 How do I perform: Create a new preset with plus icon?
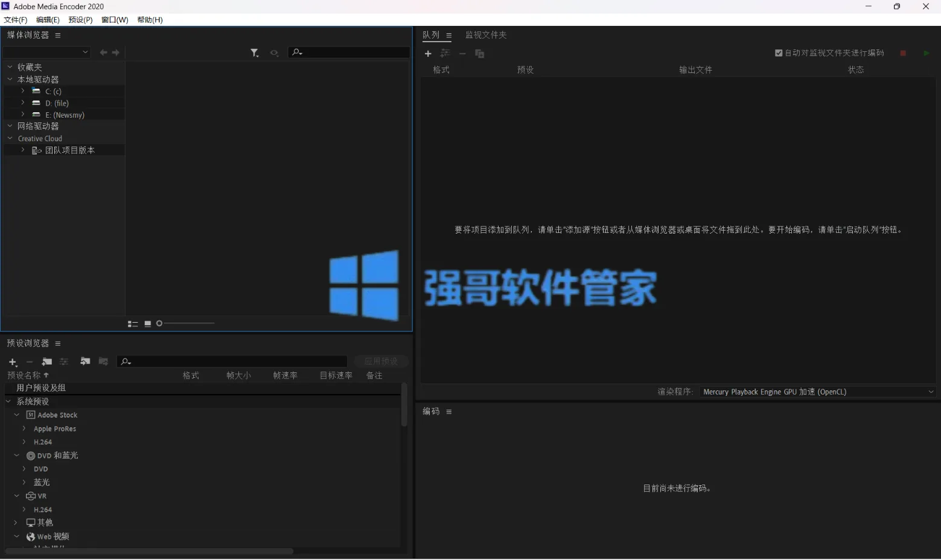13,362
